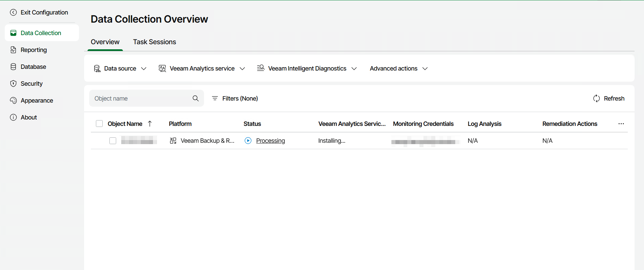Image resolution: width=644 pixels, height=270 pixels.
Task: Open the column options ellipsis menu
Action: click(x=621, y=124)
